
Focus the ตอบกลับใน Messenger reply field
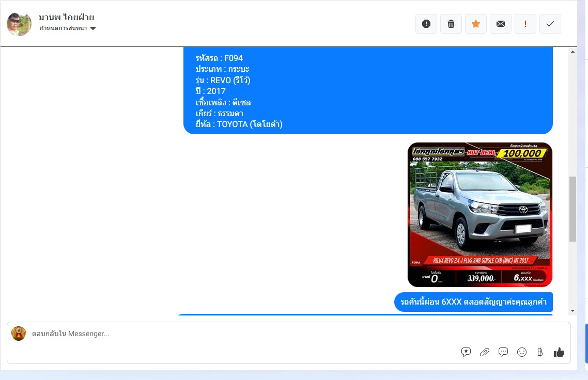(x=289, y=334)
